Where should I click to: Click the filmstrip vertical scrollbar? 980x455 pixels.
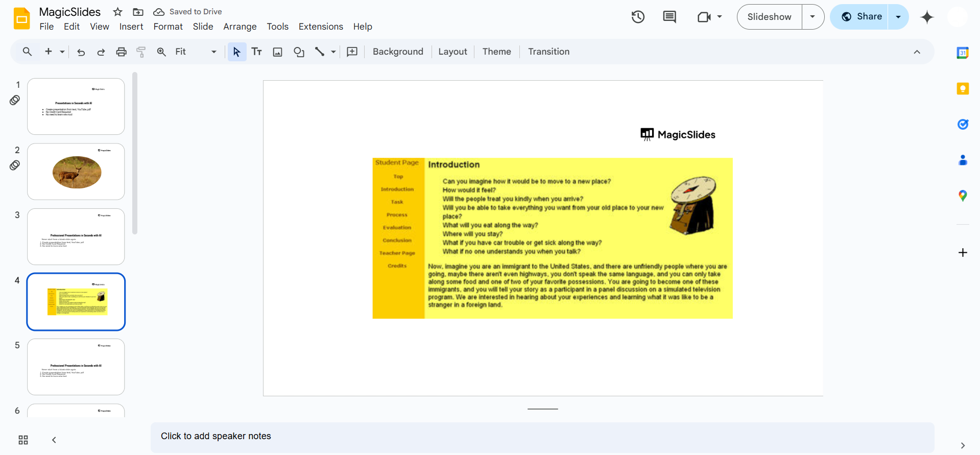[135, 153]
